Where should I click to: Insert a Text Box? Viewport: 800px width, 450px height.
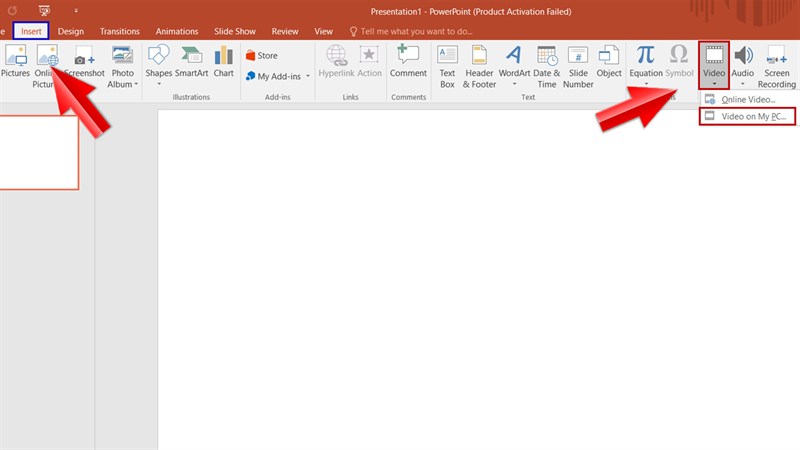click(x=447, y=66)
